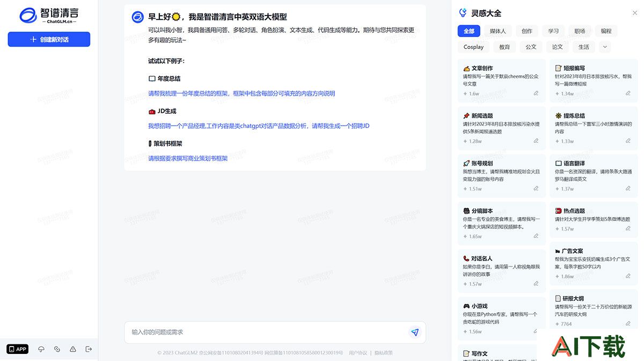This screenshot has width=644, height=361.
Task: Open the 分镜脚本 inspiration card
Action: click(502, 223)
